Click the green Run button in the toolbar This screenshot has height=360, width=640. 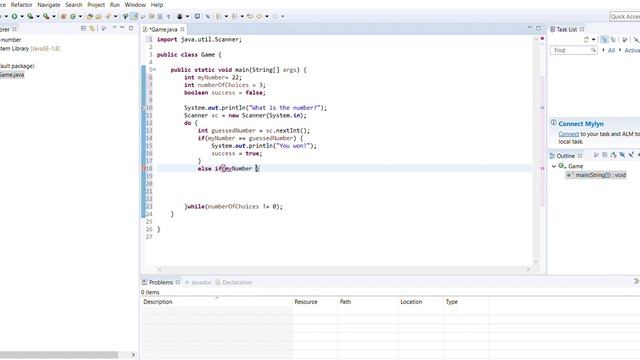pos(14,16)
